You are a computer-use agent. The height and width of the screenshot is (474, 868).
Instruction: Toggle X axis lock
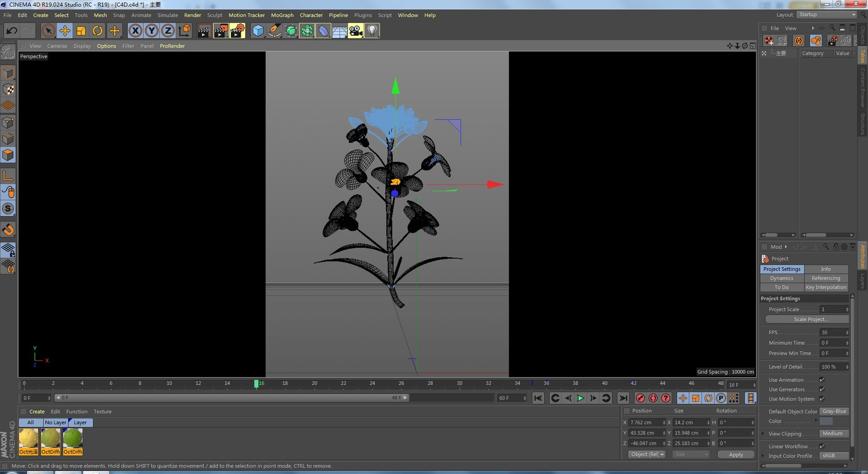[x=135, y=31]
